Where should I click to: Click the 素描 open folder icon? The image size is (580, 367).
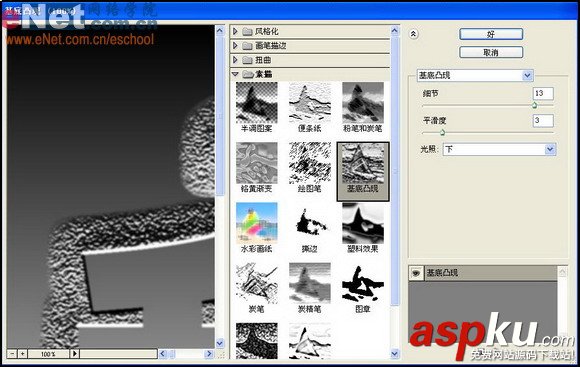click(x=247, y=74)
